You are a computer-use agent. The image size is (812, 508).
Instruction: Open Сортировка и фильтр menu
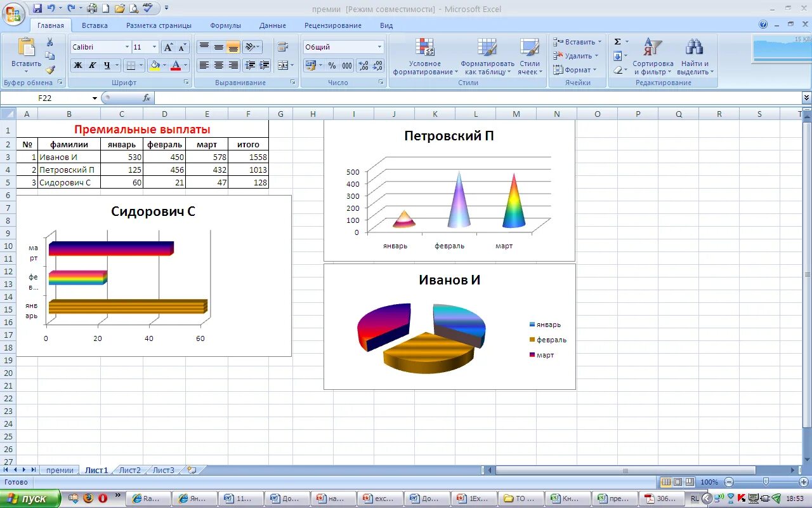(x=653, y=57)
